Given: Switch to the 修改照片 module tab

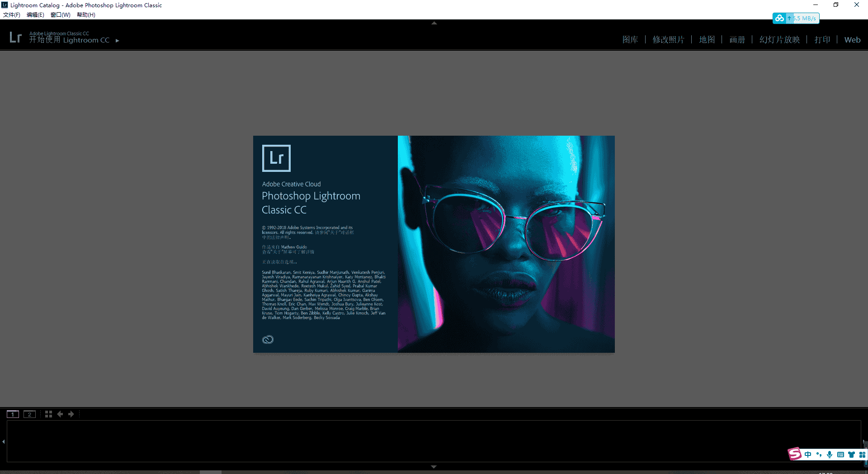Looking at the screenshot, I should click(x=669, y=39).
